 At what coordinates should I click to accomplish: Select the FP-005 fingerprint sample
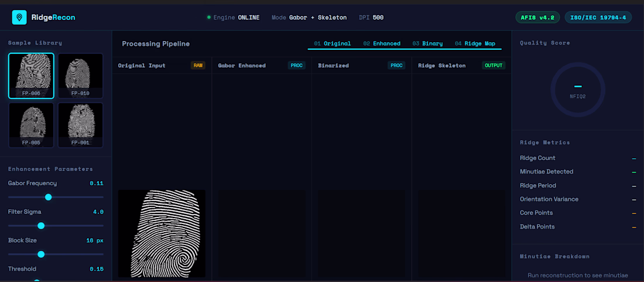(31, 125)
